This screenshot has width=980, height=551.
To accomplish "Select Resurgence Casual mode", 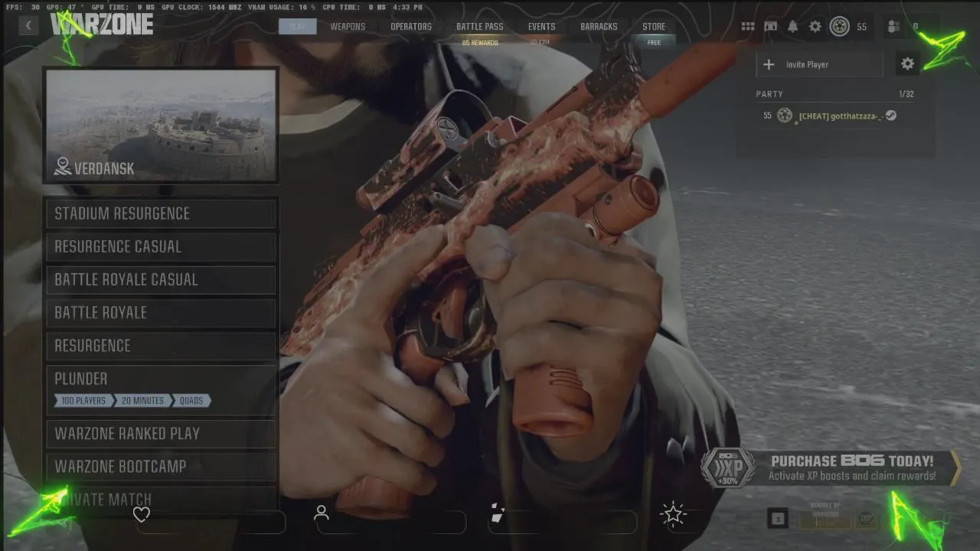I will click(x=161, y=246).
